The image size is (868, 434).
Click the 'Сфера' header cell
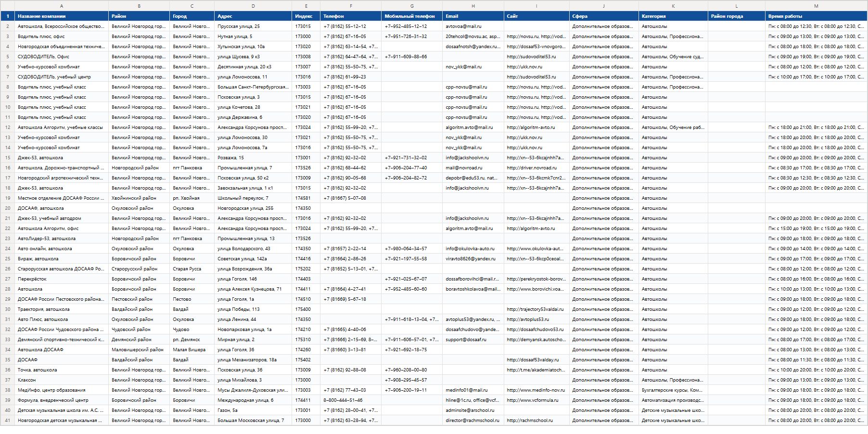604,16
